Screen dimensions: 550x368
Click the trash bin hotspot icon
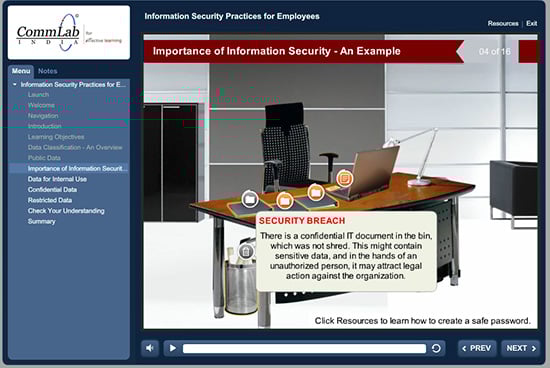tap(246, 251)
